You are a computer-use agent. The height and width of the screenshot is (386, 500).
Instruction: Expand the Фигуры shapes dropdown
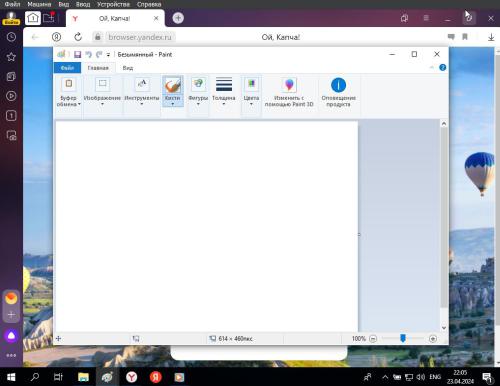198,92
